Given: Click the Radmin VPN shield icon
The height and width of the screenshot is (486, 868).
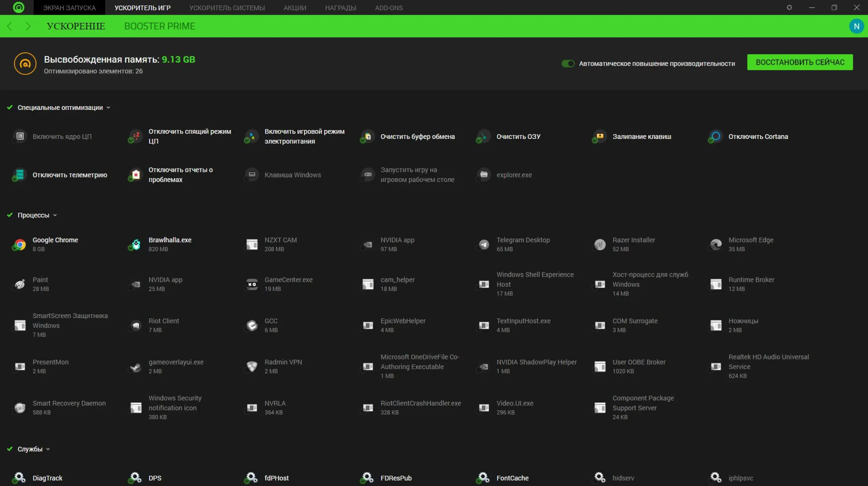Looking at the screenshot, I should [252, 367].
